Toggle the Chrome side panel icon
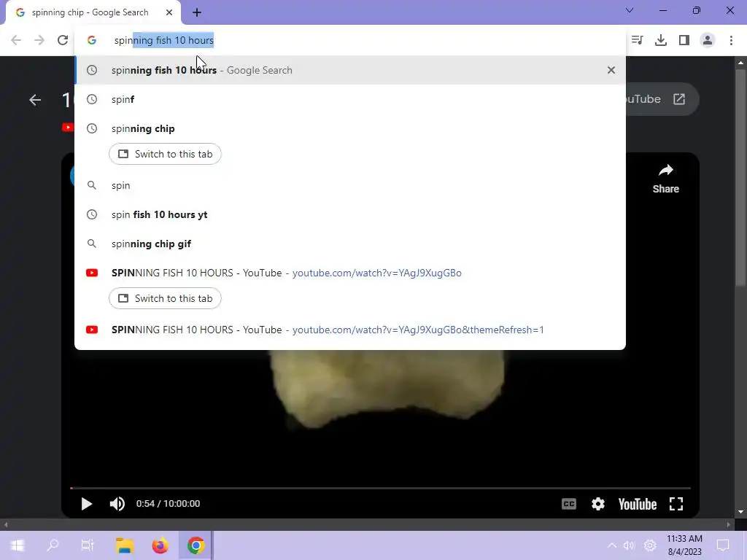 click(x=684, y=40)
